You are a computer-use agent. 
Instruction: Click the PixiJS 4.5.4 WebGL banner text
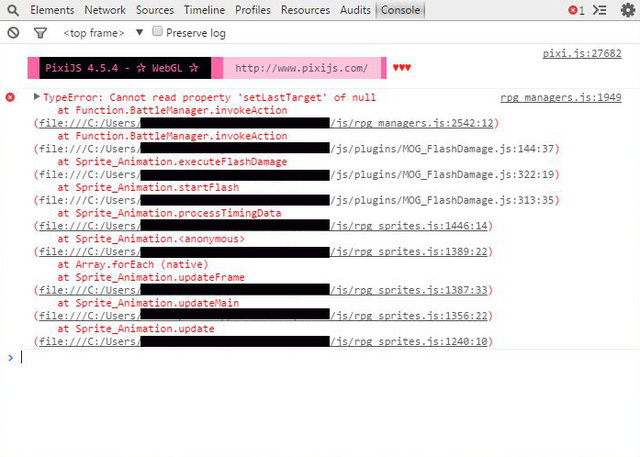point(122,68)
